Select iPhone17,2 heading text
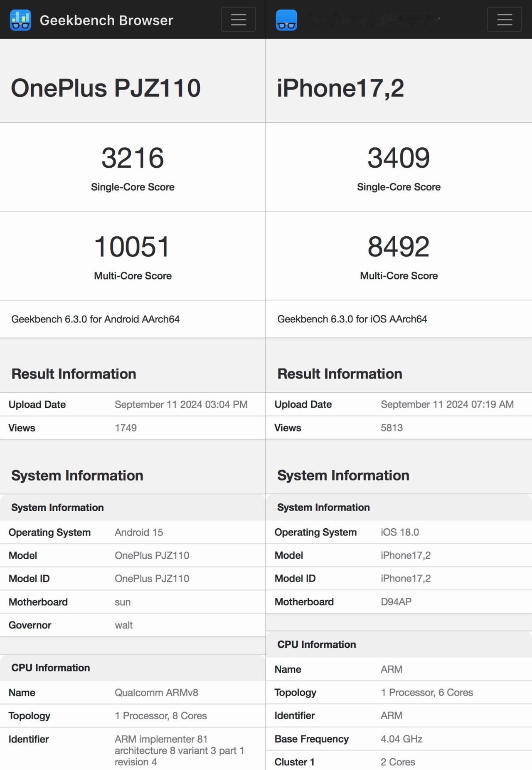Image resolution: width=532 pixels, height=770 pixels. tap(340, 88)
